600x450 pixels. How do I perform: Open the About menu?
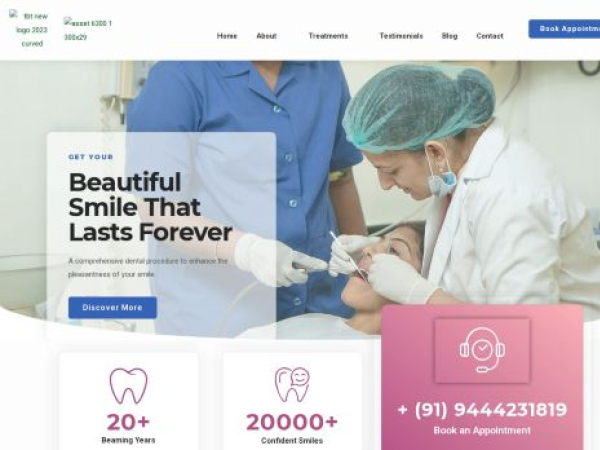click(266, 36)
